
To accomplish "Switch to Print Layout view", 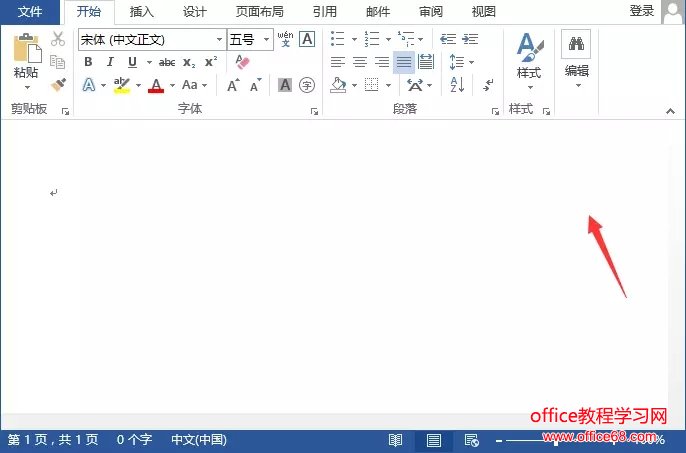I will 434,440.
